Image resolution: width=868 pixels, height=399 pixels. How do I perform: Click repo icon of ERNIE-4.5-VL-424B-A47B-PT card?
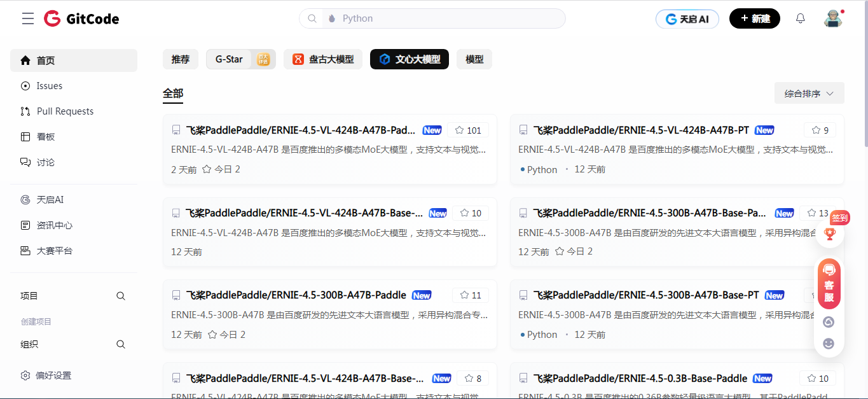click(x=523, y=130)
